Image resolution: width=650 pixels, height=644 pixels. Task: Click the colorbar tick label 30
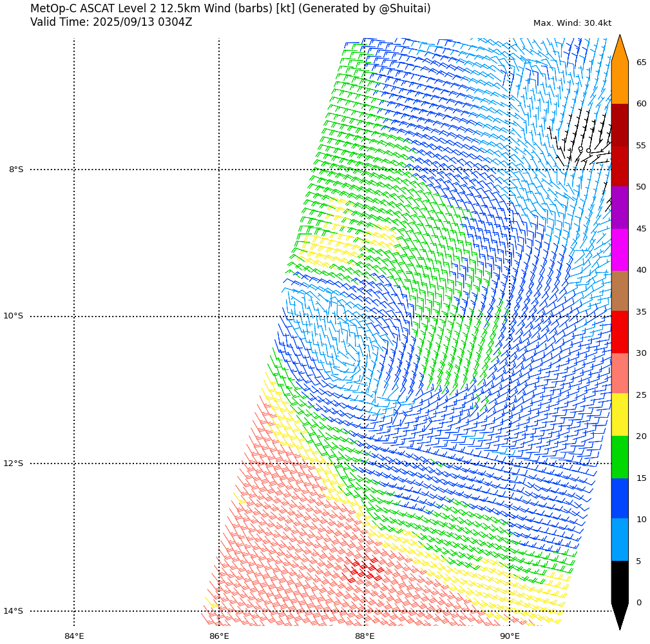641,353
